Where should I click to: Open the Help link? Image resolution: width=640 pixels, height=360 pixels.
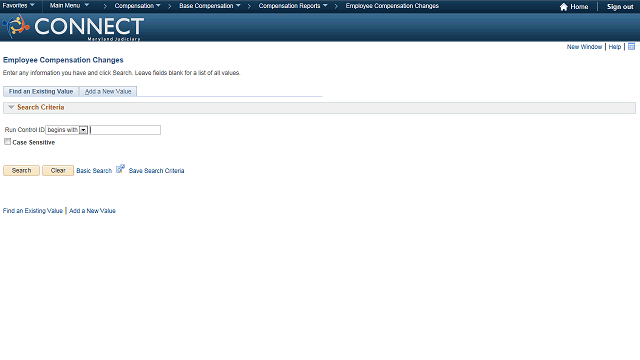tap(615, 47)
